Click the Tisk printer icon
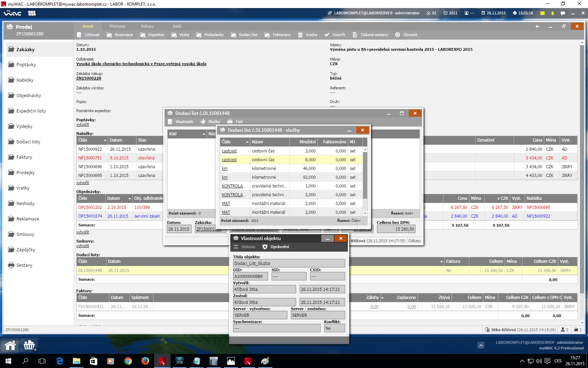The width and height of the screenshot is (588, 368). 230,122
